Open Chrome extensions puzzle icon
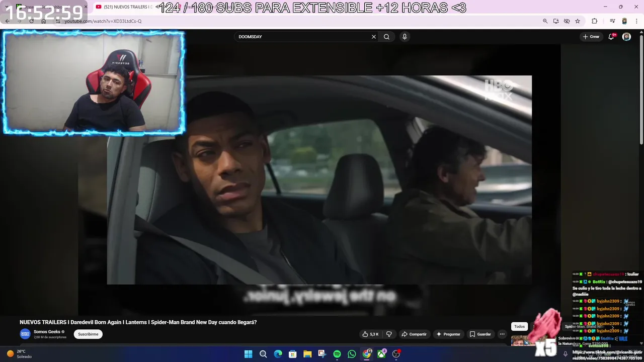This screenshot has width=644, height=362. (594, 21)
